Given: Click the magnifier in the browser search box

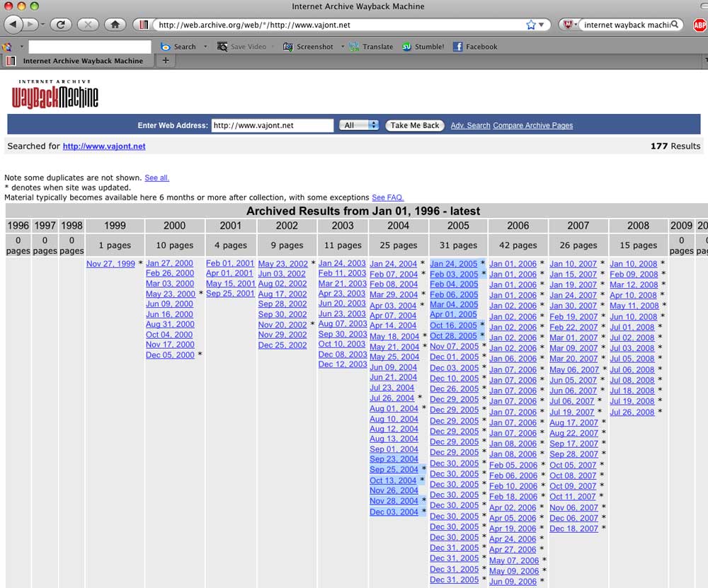Looking at the screenshot, I should pyautogui.click(x=675, y=24).
